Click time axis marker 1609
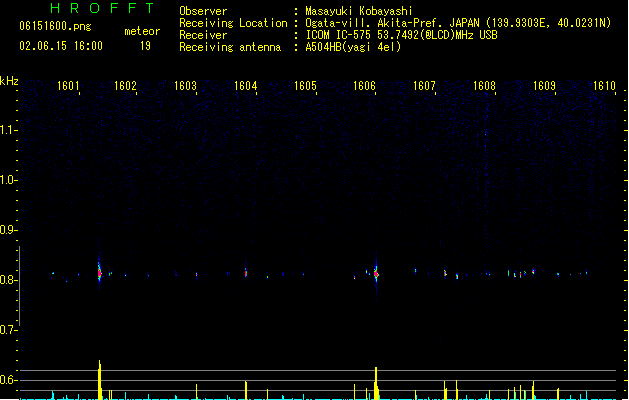 click(x=544, y=86)
